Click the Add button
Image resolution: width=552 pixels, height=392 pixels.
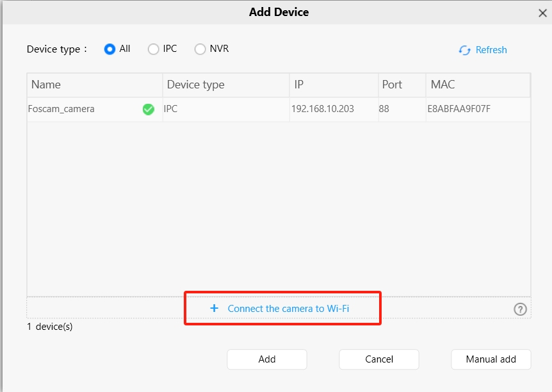click(266, 359)
